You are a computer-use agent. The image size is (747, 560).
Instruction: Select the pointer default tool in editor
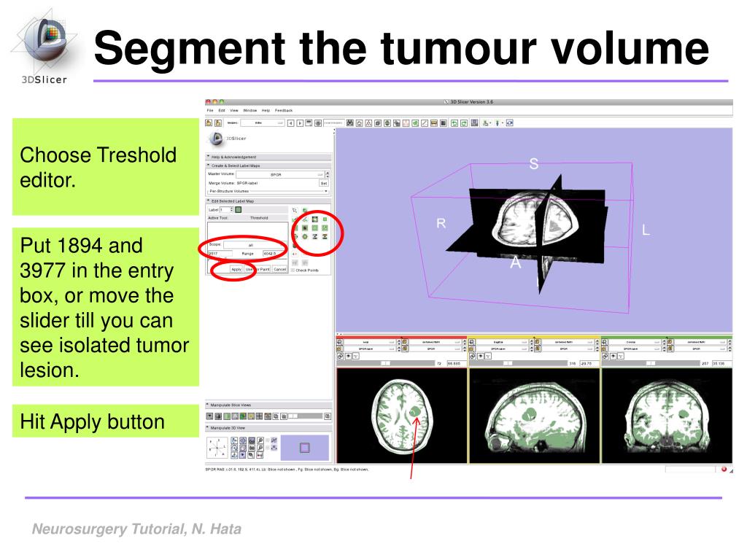(x=295, y=211)
